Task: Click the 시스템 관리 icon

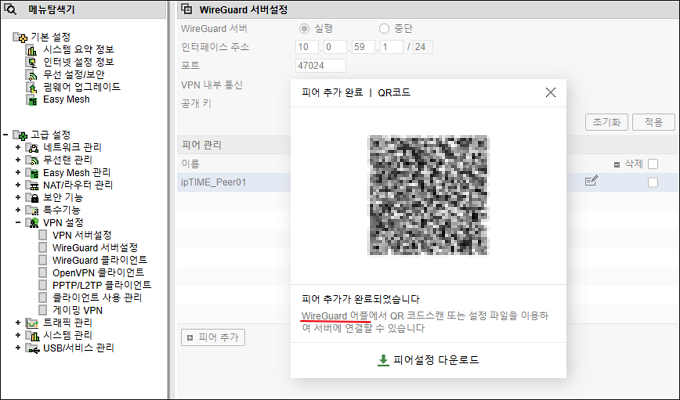Action: [32, 336]
